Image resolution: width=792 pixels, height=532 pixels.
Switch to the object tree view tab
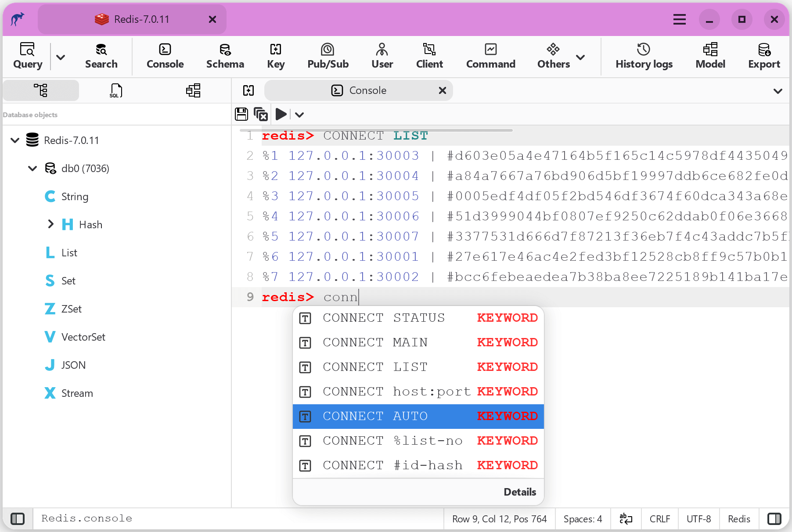pos(41,90)
